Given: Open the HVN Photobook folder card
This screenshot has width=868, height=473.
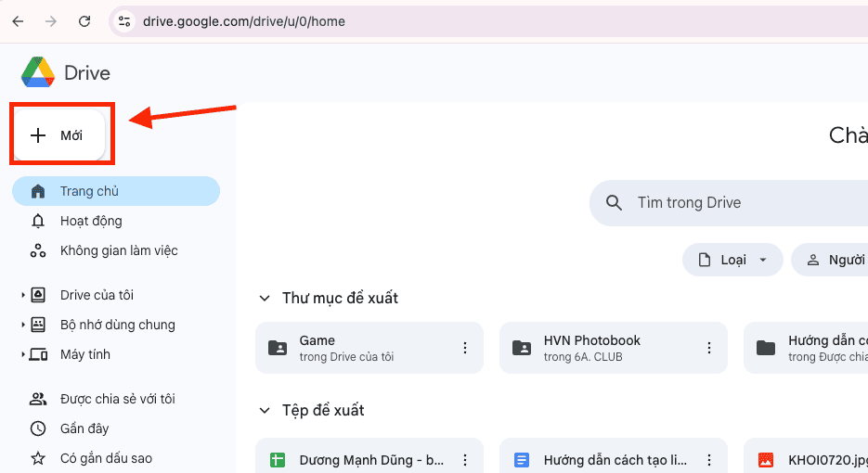Looking at the screenshot, I should (x=614, y=348).
